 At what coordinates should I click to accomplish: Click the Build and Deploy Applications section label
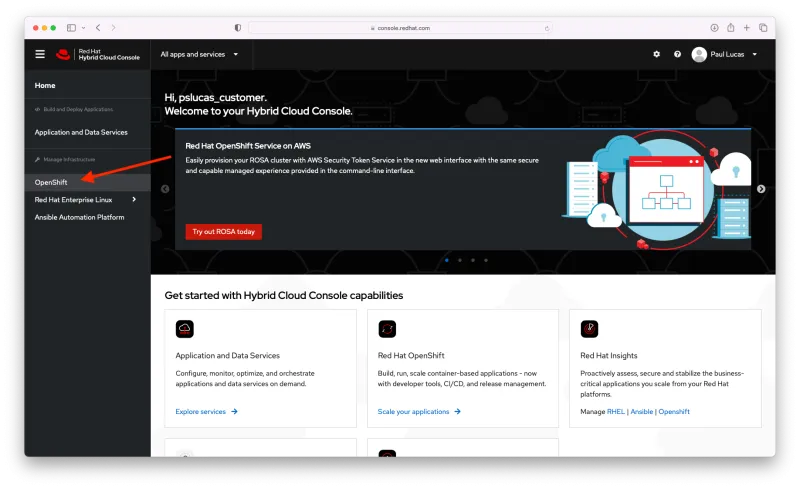pyautogui.click(x=78, y=109)
